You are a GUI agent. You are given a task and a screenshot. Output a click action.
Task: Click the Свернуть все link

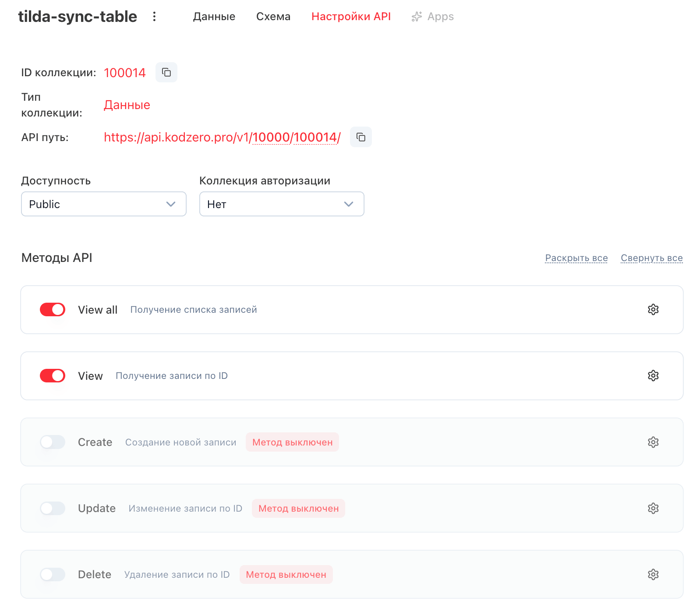click(651, 258)
